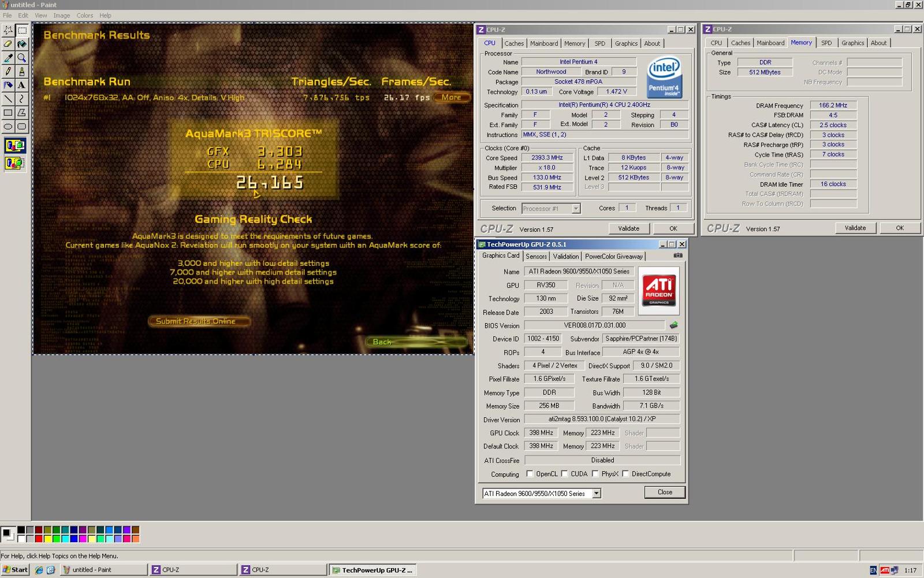This screenshot has width=924, height=578.
Task: Click OK in the right CPU-Z Memory window
Action: (x=900, y=228)
